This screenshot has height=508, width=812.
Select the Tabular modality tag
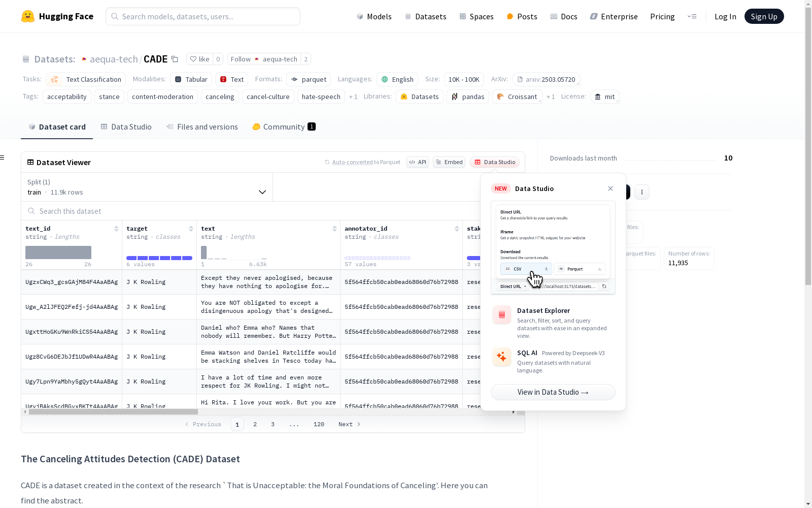(191, 79)
